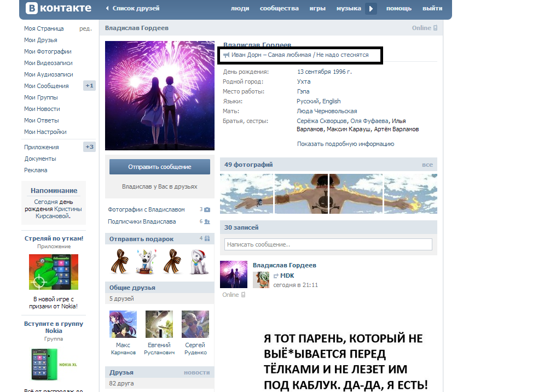Viewport: 544px width, 392px height.
Task: Open Моя Страница in sidebar
Action: click(44, 28)
